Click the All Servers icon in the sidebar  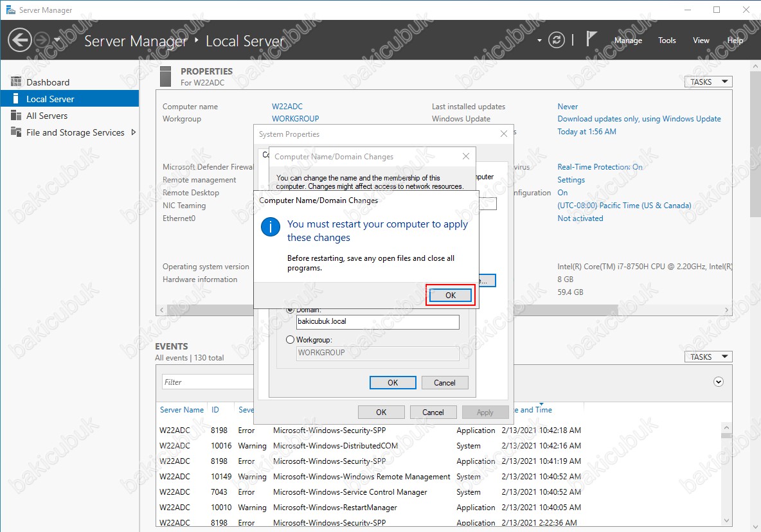click(16, 116)
